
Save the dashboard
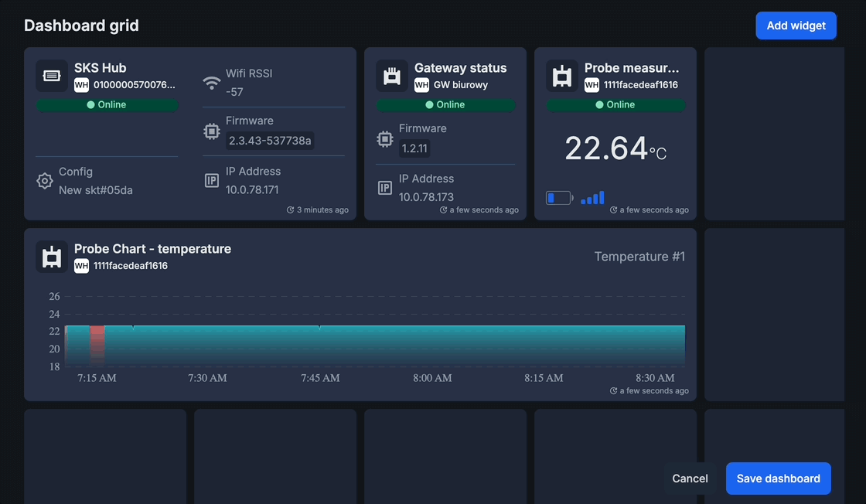[x=778, y=478]
